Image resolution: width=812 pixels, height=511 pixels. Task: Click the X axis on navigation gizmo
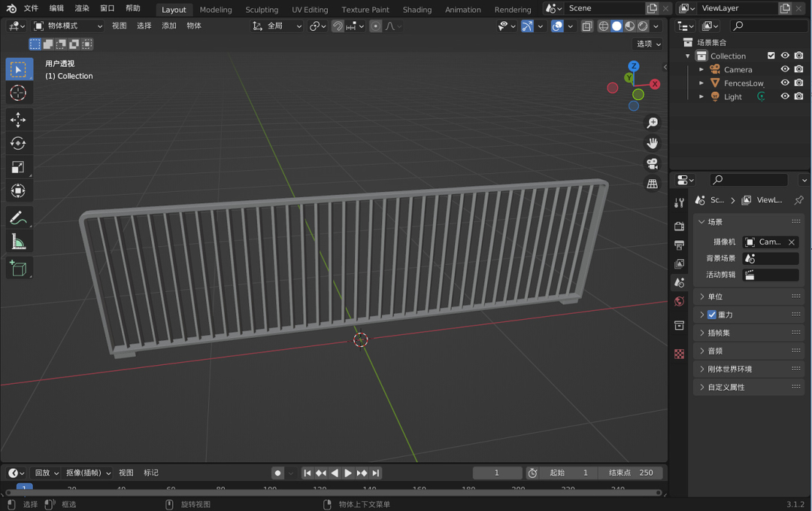655,84
